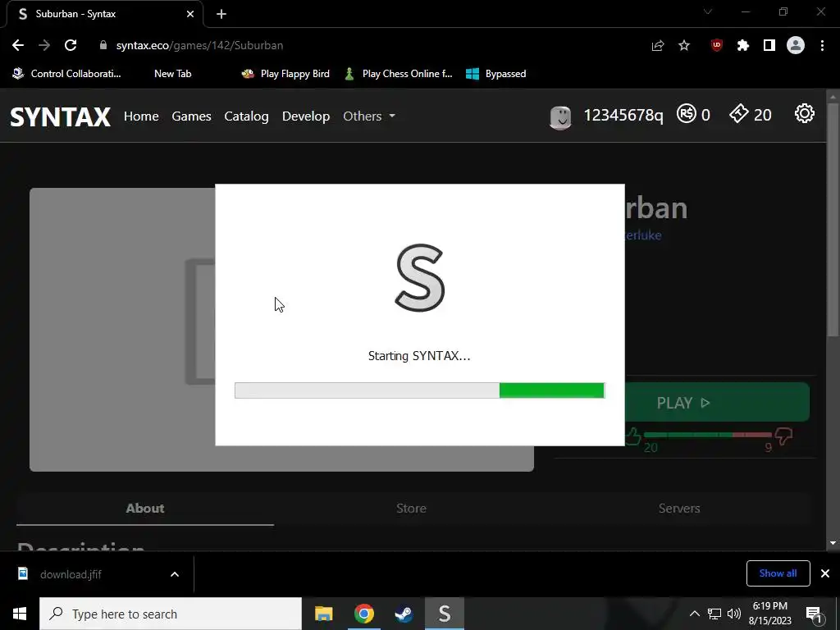Open the Play Flappy Bird bookmark

[285, 74]
